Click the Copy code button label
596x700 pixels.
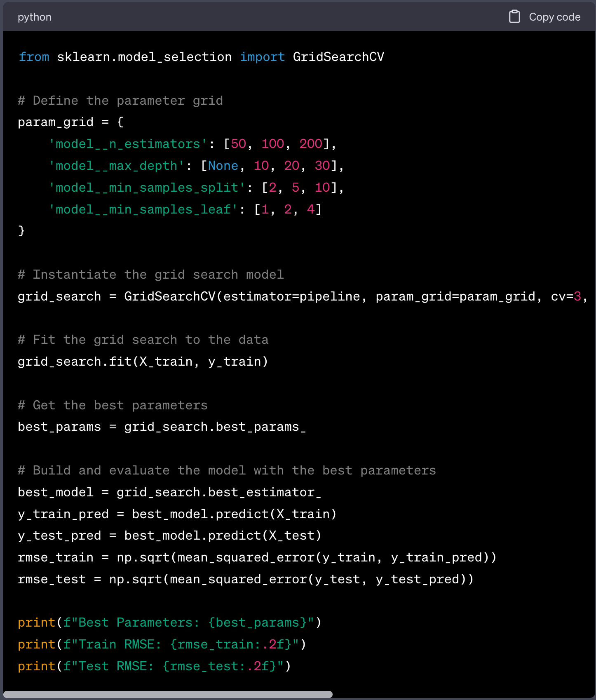[x=554, y=17]
